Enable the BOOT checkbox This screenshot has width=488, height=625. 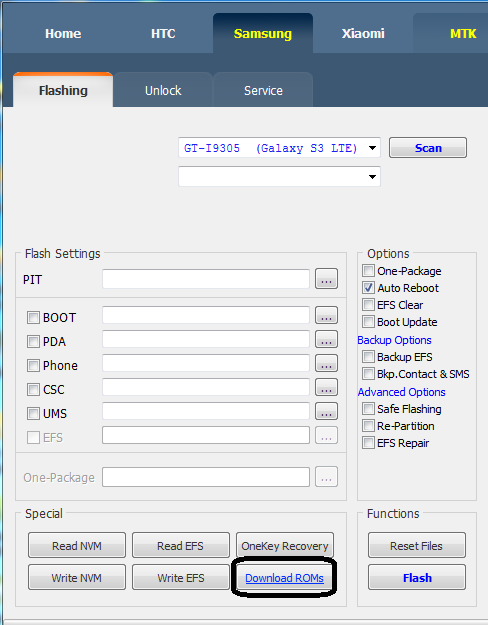(33, 318)
